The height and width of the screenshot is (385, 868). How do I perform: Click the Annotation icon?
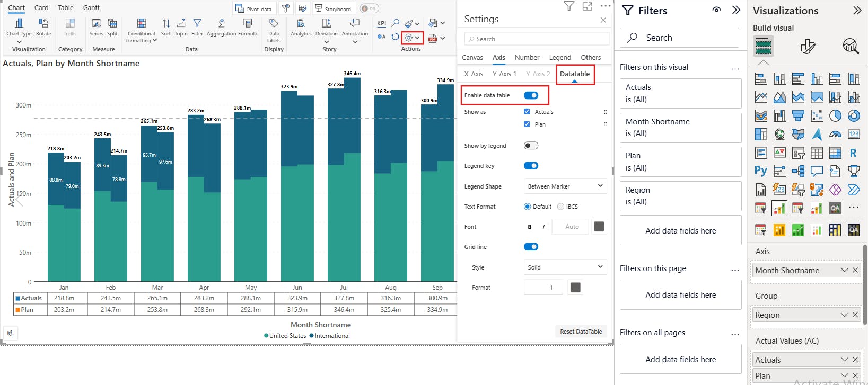pyautogui.click(x=355, y=24)
